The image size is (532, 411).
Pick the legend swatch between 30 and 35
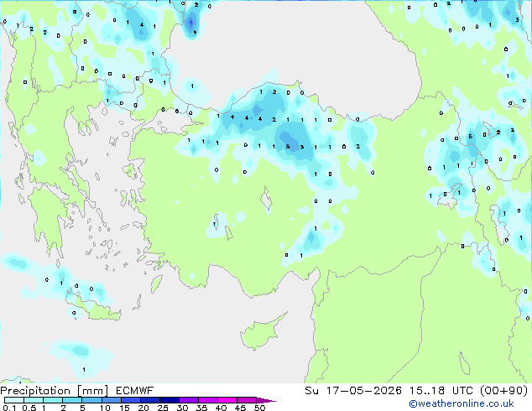coord(188,400)
